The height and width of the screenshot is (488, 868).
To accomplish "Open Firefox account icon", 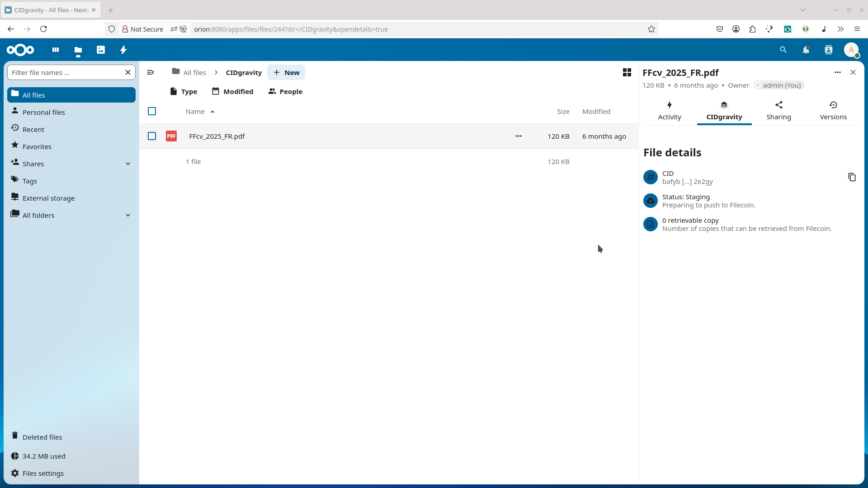I will [x=736, y=29].
